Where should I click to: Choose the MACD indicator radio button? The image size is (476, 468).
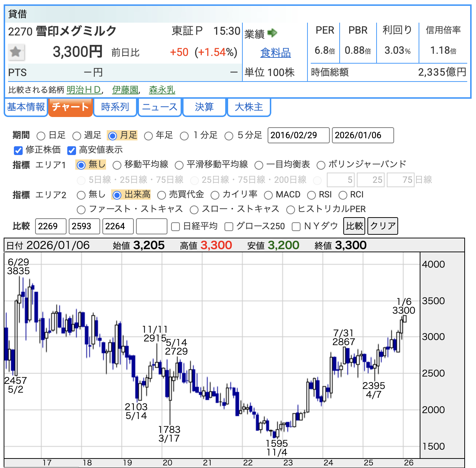pyautogui.click(x=268, y=195)
